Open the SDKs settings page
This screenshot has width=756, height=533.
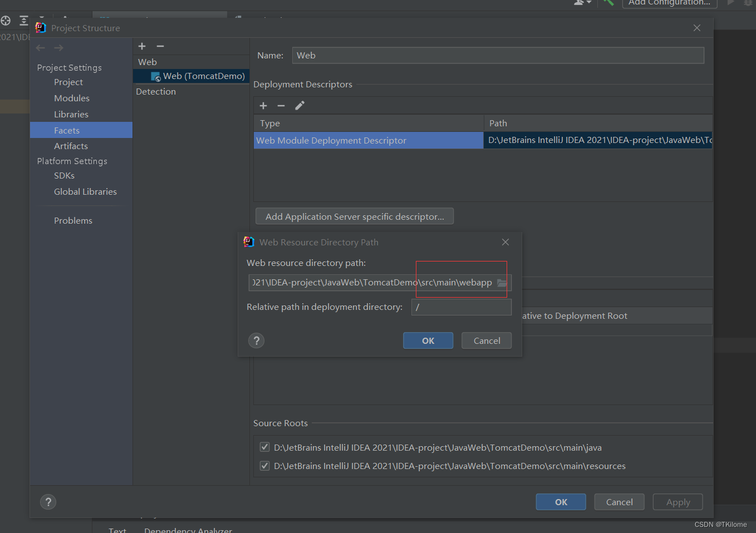(64, 176)
